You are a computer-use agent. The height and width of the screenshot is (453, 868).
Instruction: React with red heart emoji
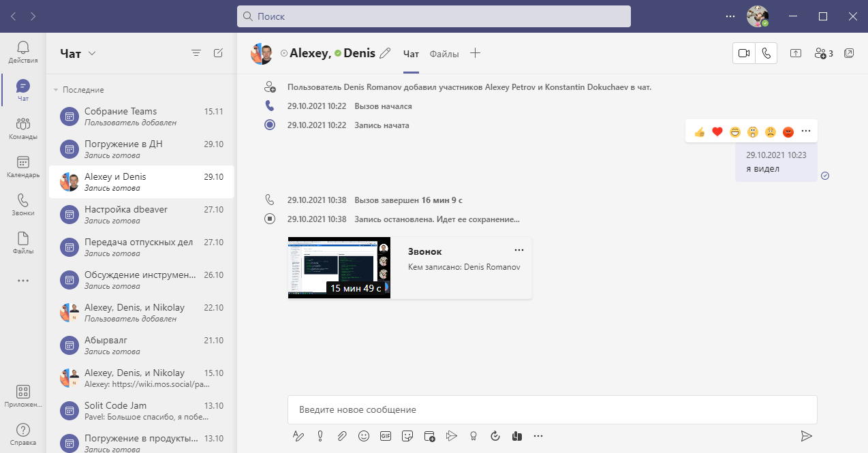click(x=717, y=131)
